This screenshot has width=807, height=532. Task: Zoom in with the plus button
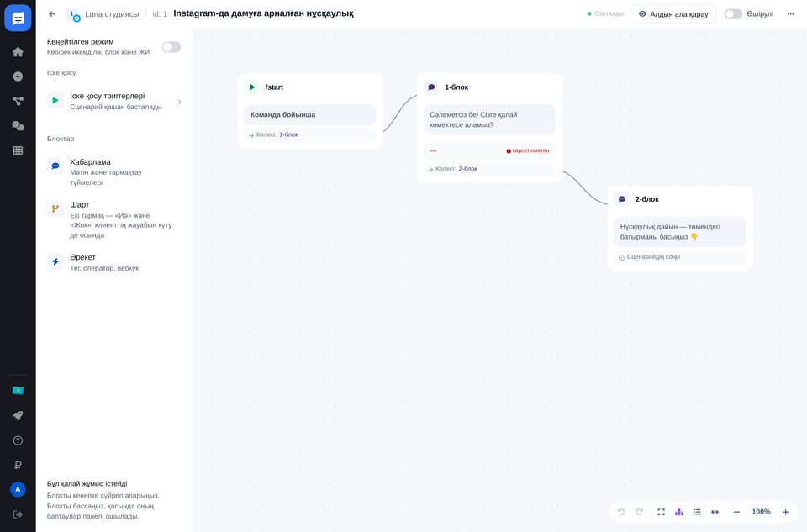[785, 512]
